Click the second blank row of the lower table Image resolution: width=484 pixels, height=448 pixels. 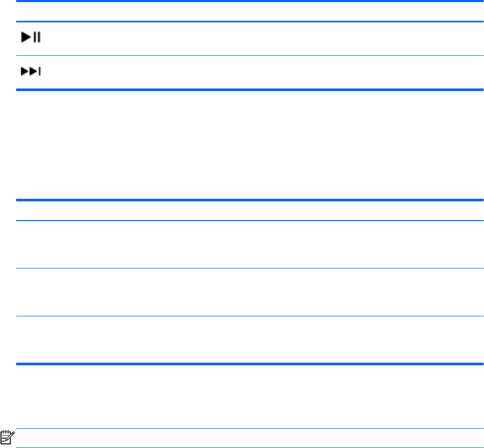point(250,292)
